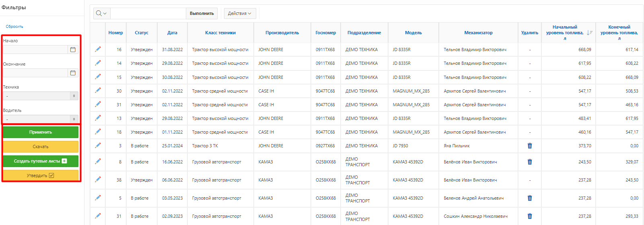Click the Утвердить button with checkmark
644x225 pixels.
point(41,175)
